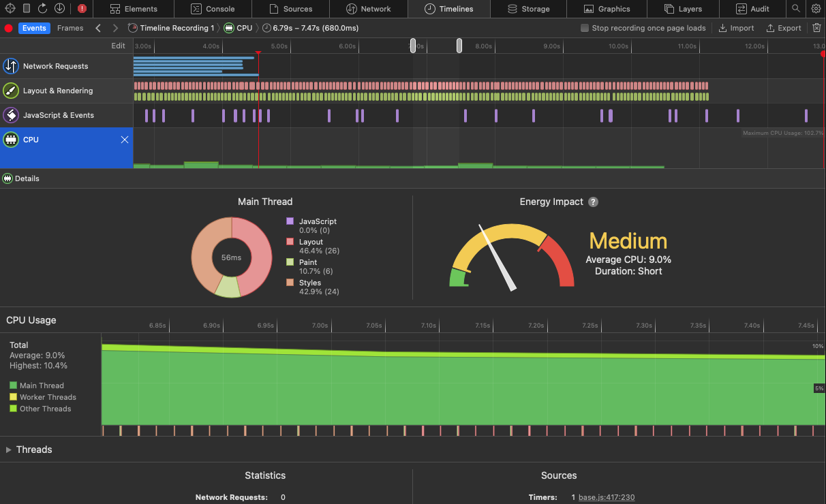Click the download web archive icon

point(59,9)
